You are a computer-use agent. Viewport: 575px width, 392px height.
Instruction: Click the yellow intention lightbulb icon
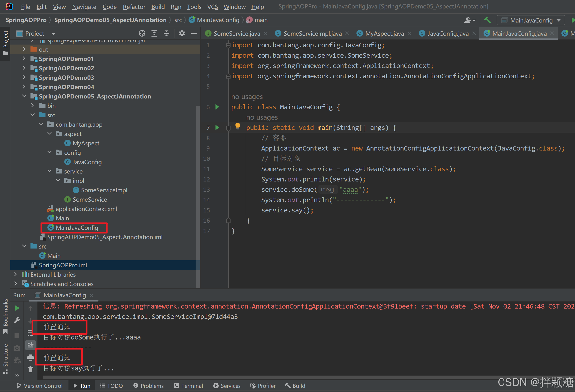[x=238, y=126]
